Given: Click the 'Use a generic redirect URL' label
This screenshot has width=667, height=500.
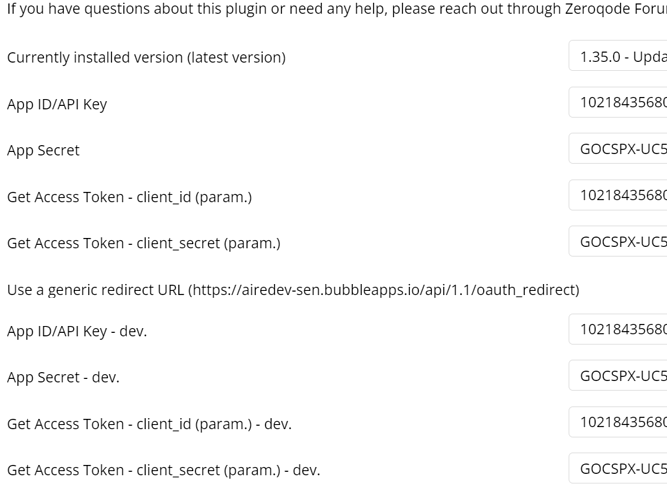Looking at the screenshot, I should [293, 290].
